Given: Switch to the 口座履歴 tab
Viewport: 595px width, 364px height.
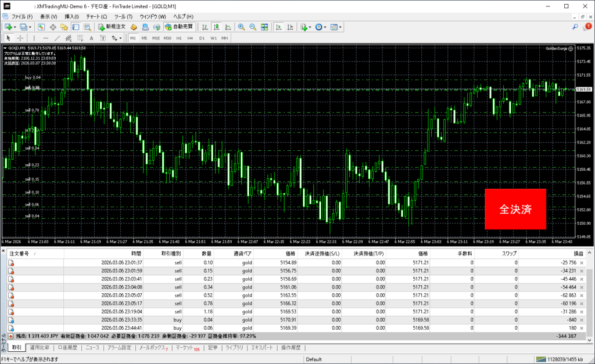Looking at the screenshot, I should (x=67, y=348).
